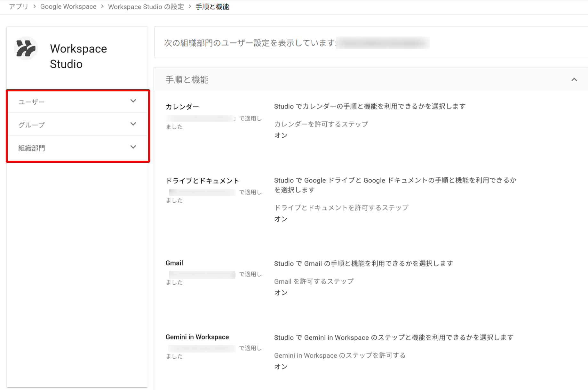
Task: Go to Google Workspace breadcrumb
Action: click(x=68, y=7)
